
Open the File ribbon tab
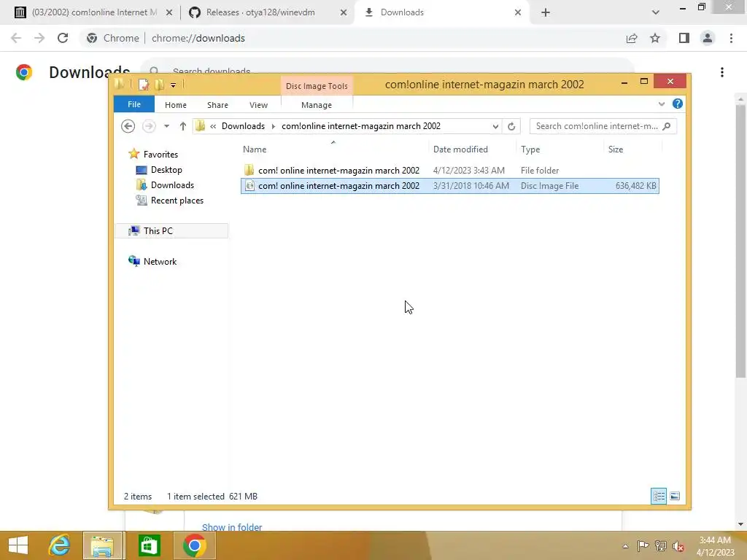tap(134, 104)
